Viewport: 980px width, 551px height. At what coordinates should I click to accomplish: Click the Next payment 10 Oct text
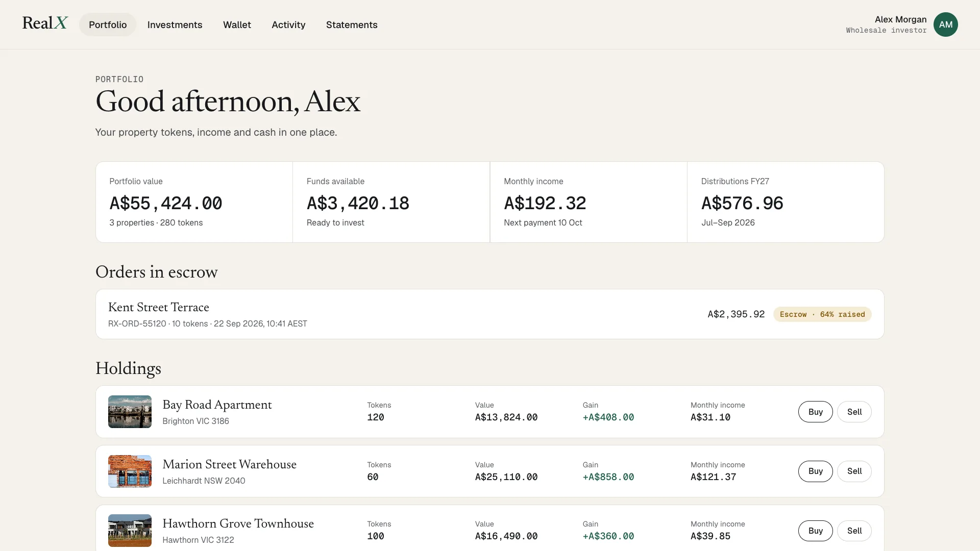tap(543, 222)
